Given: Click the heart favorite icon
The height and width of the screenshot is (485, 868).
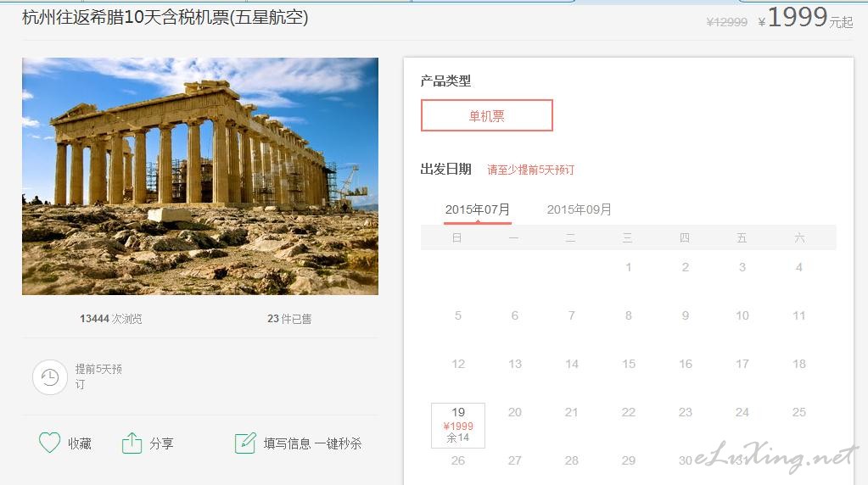Looking at the screenshot, I should point(49,443).
